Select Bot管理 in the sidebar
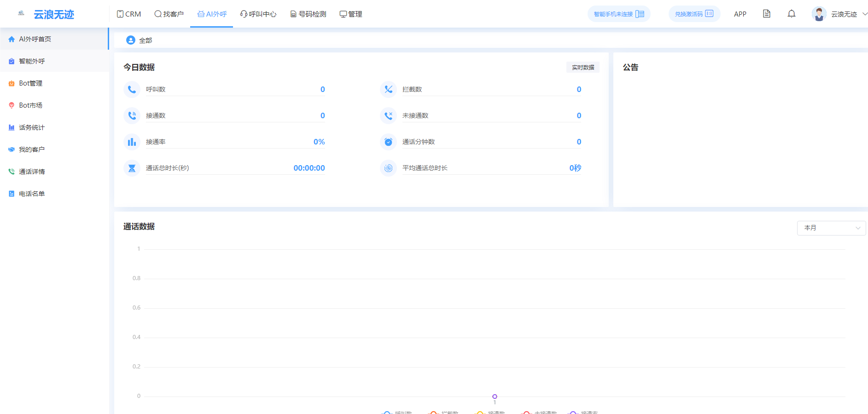This screenshot has width=868, height=414. point(30,83)
